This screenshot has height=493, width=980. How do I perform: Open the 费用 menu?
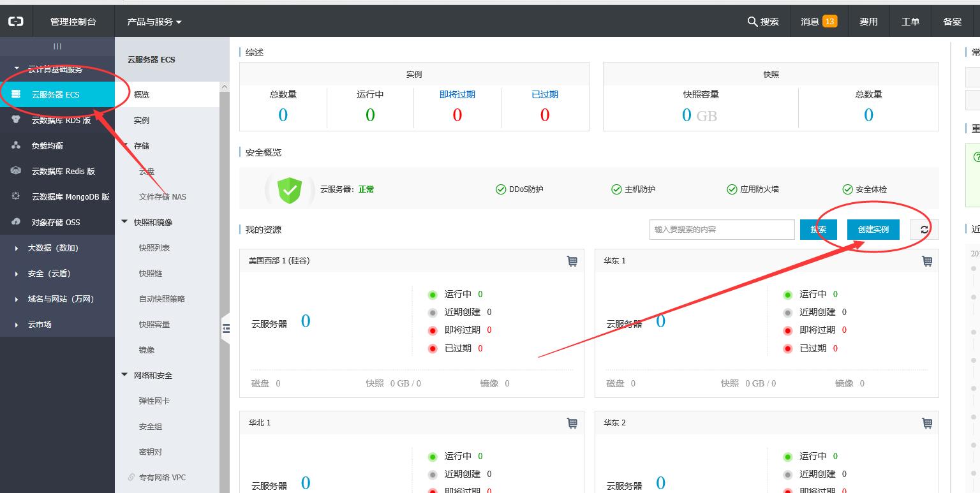(x=868, y=22)
